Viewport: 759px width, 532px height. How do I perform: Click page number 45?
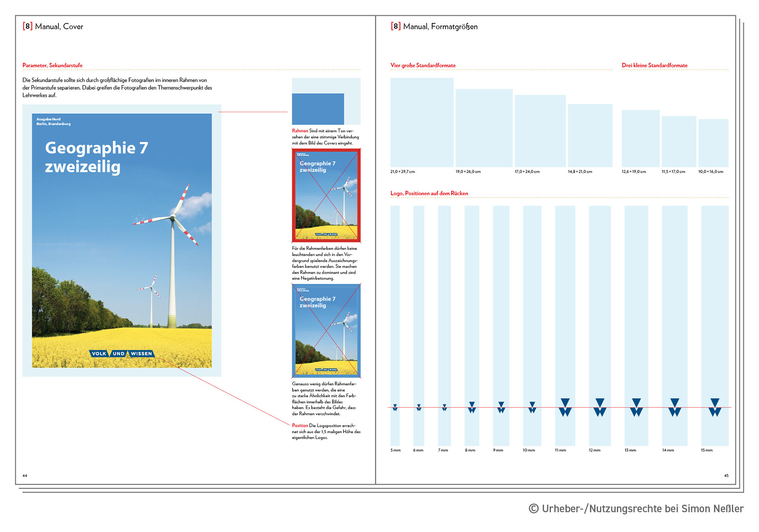click(x=726, y=475)
